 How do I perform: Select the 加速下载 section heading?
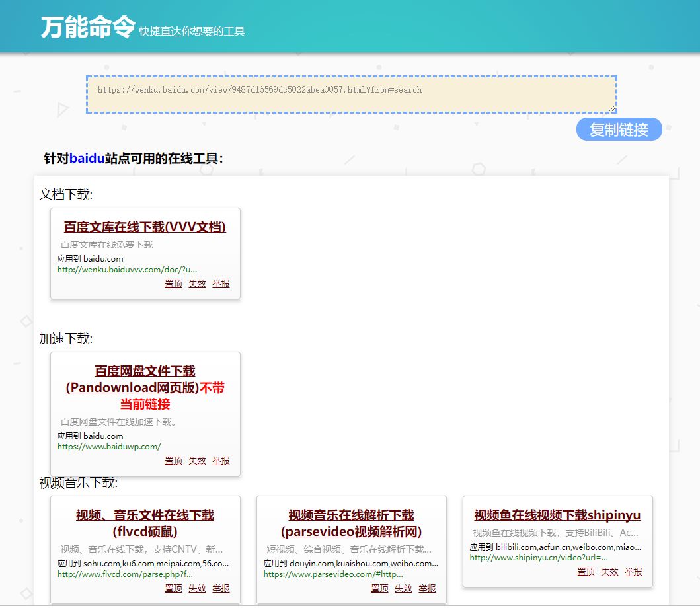pos(65,338)
